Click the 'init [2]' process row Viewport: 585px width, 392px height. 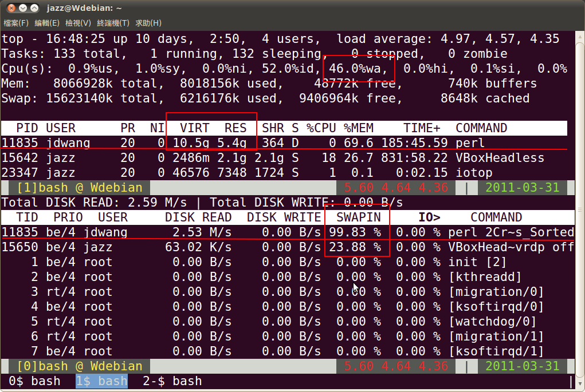(288, 262)
